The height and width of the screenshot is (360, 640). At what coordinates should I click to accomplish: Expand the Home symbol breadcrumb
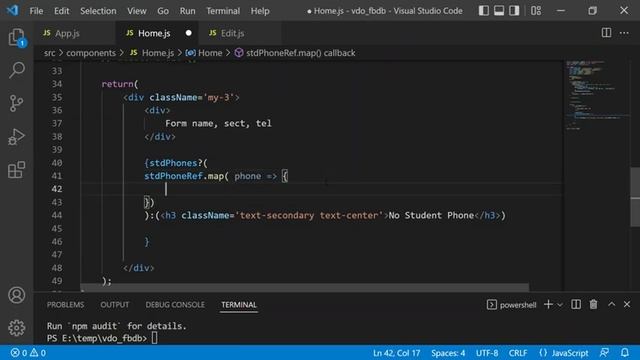[x=204, y=53]
